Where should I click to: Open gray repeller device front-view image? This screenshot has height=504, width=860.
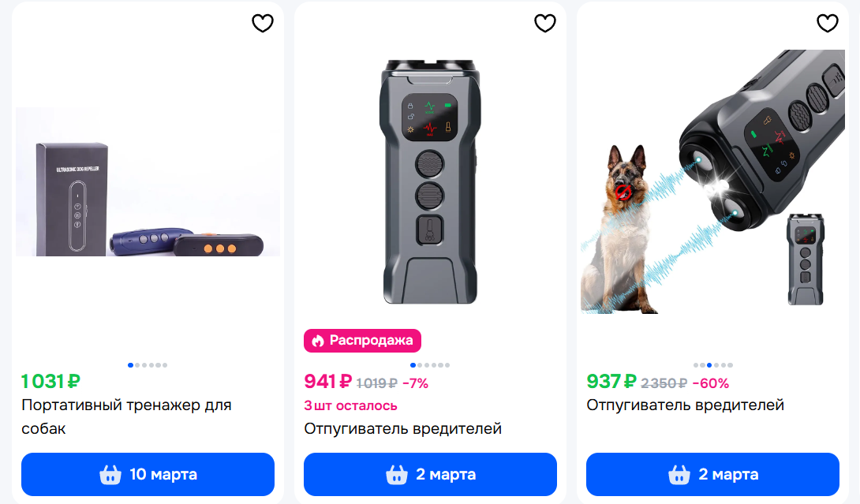click(430, 181)
